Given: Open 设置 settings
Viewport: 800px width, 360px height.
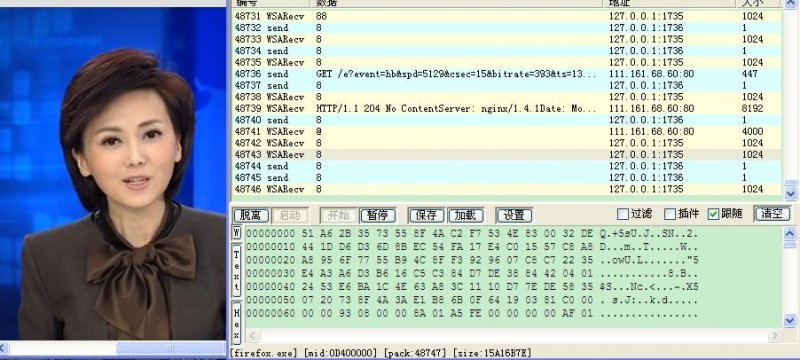Looking at the screenshot, I should (x=514, y=215).
